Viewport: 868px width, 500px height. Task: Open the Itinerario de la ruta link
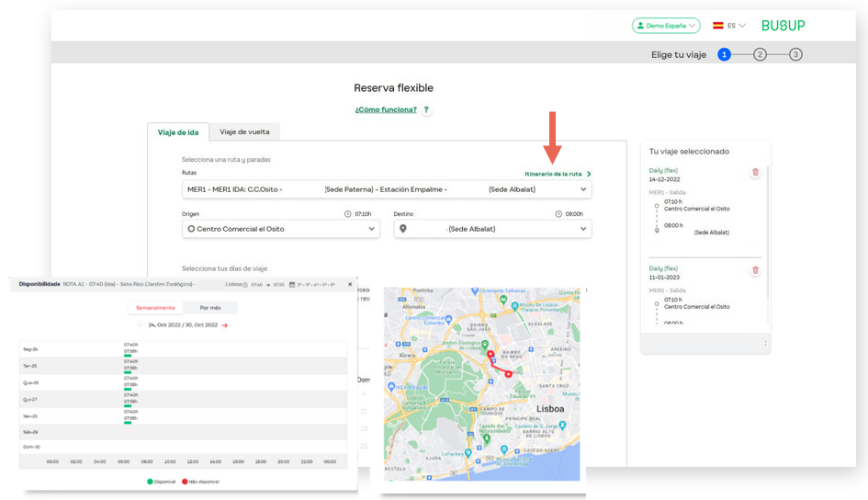558,174
